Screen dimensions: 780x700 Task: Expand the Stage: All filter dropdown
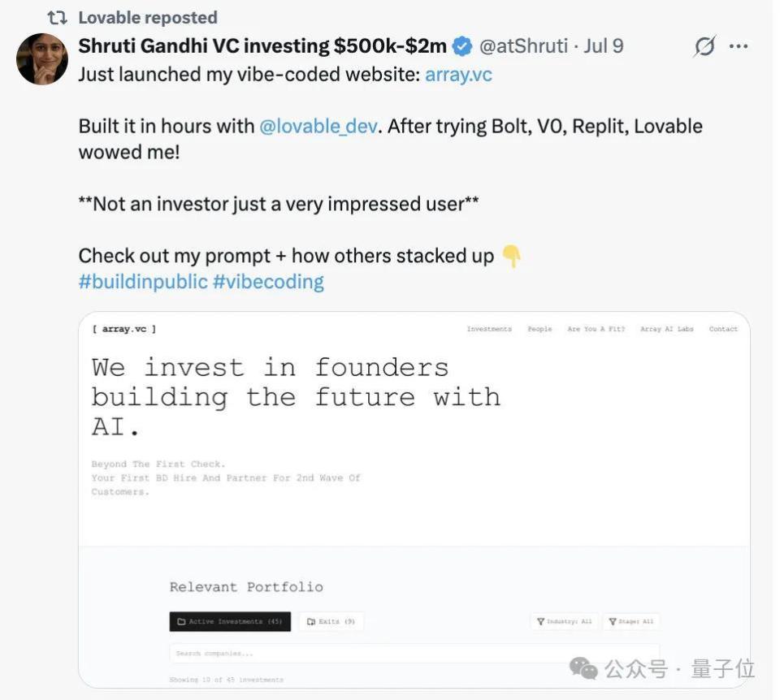(x=630, y=621)
